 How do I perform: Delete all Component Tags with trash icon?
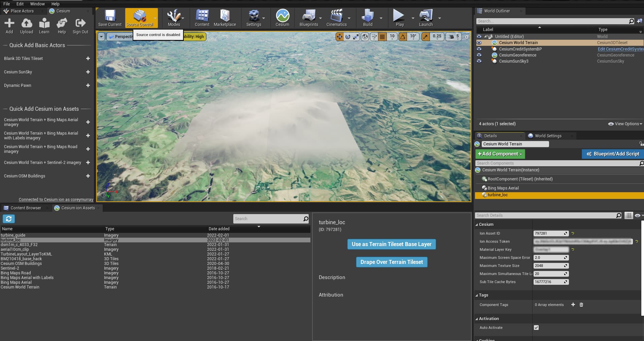(x=581, y=305)
